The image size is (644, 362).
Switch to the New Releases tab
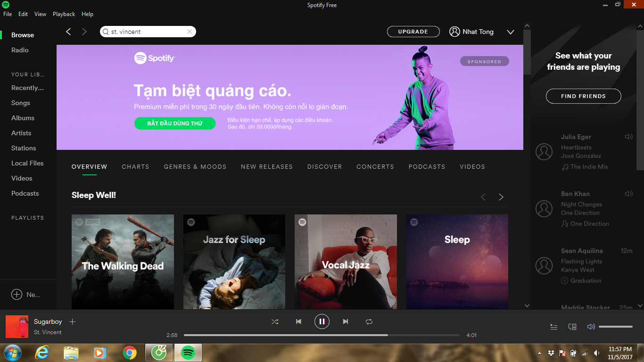(267, 167)
